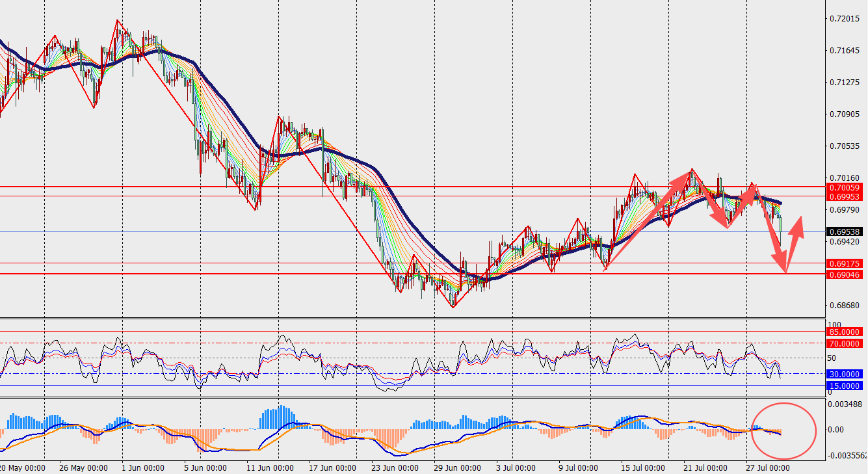Select the 27 Jul 00:00 date label

tap(767, 467)
